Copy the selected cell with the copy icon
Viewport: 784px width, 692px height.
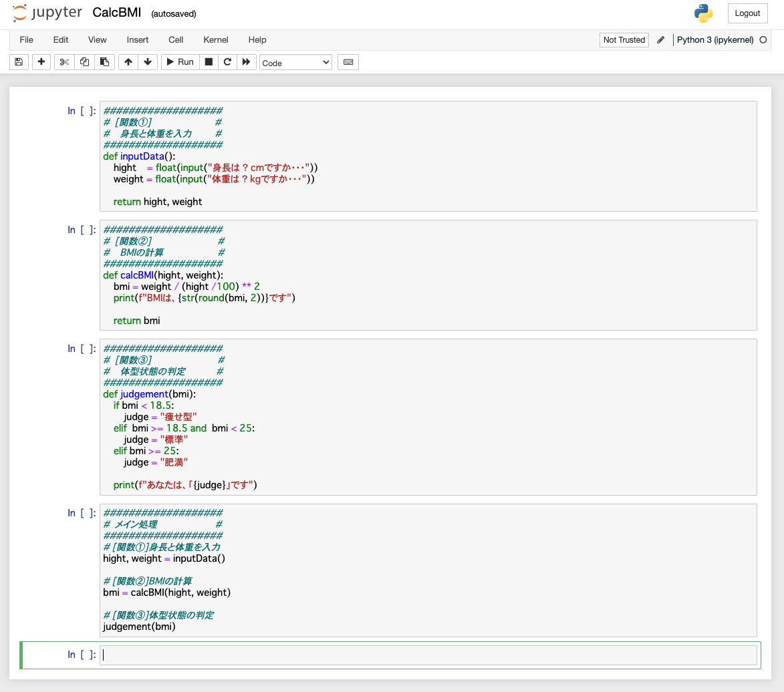pos(84,61)
